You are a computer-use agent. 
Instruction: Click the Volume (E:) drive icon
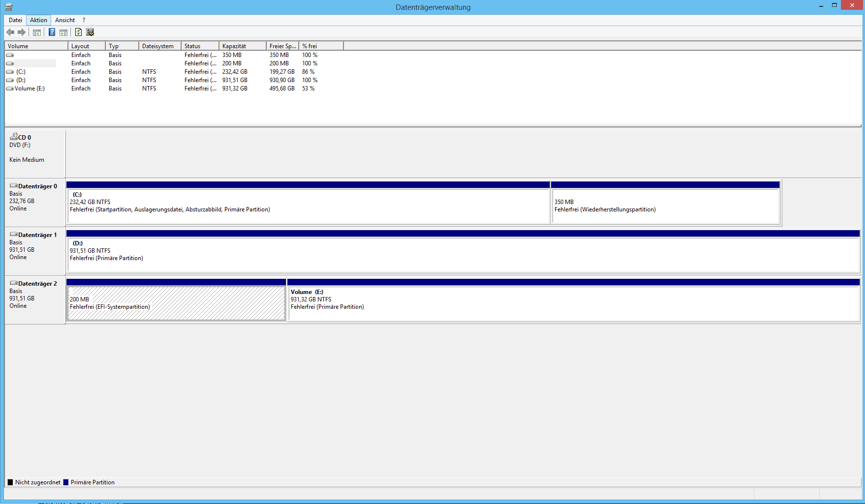pos(10,89)
